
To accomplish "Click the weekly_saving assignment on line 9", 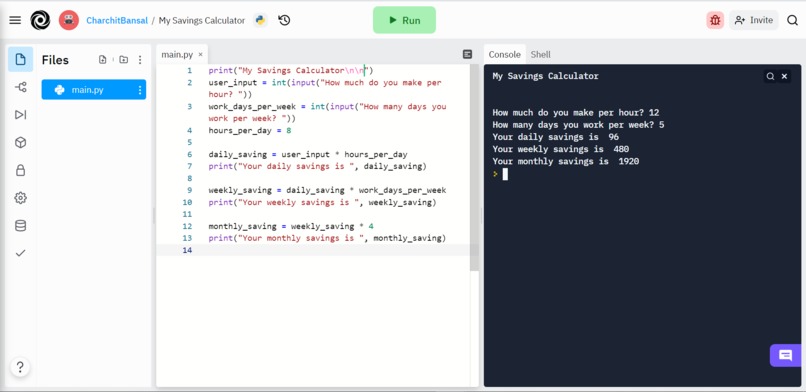I will (327, 191).
